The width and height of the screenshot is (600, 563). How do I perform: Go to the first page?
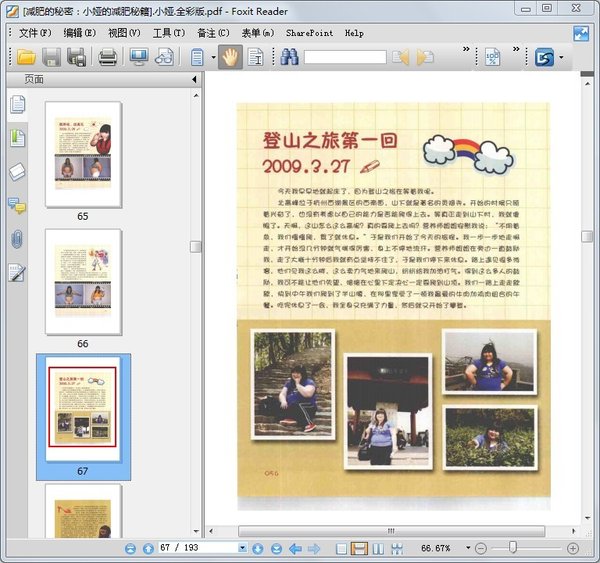tap(131, 548)
